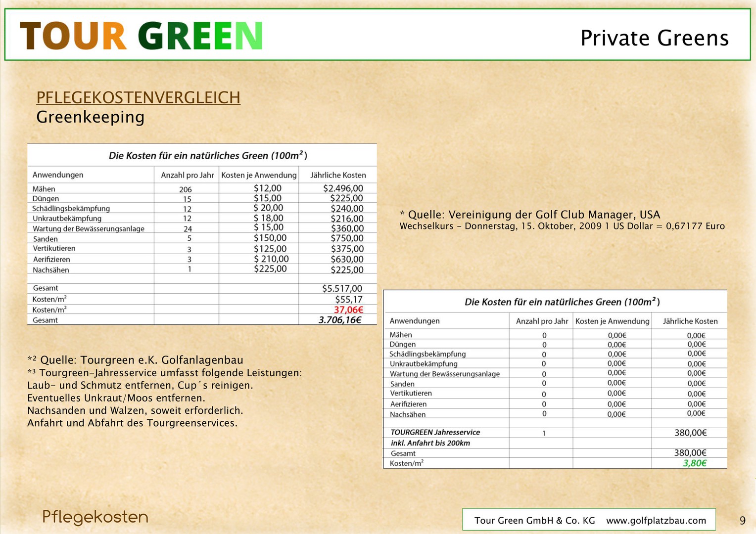Select the 'TOURGREEN Jahresservice' row label
The image size is (756, 534).
click(x=435, y=432)
